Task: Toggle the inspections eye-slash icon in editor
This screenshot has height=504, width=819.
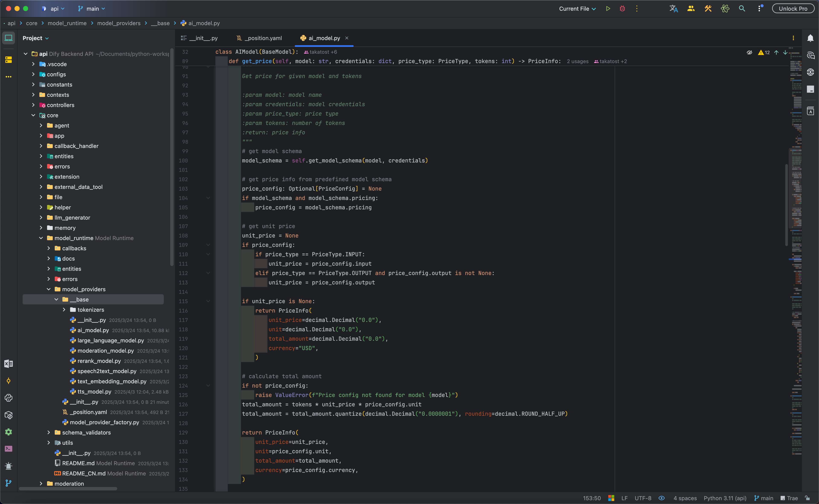Action: point(749,52)
